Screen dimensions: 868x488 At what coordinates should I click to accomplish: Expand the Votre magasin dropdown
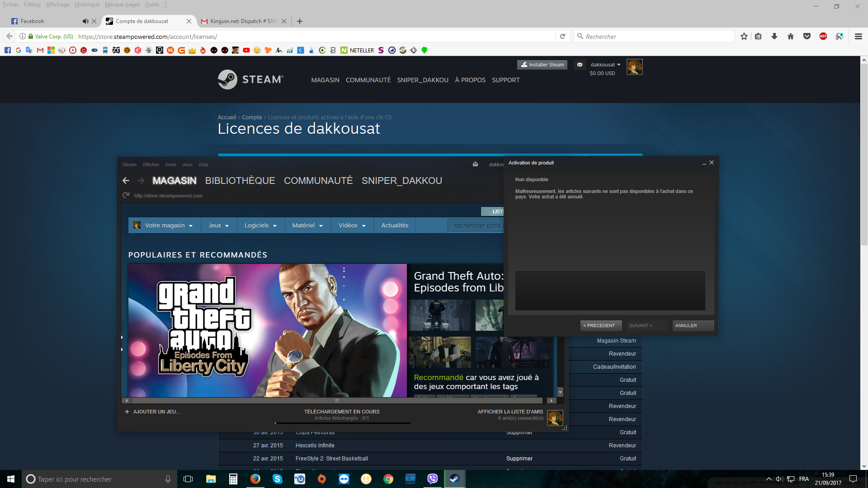point(165,225)
